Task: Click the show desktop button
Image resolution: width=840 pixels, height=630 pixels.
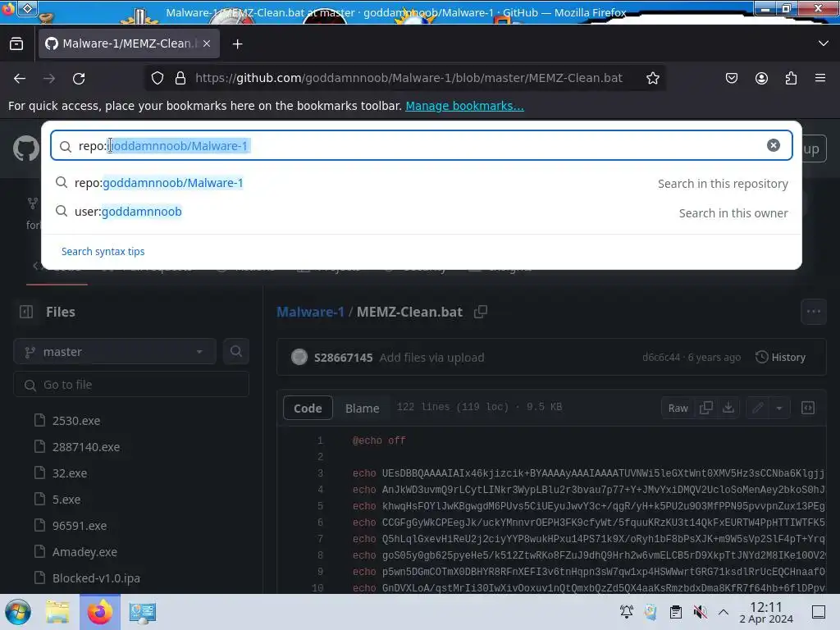Action: pos(819,612)
